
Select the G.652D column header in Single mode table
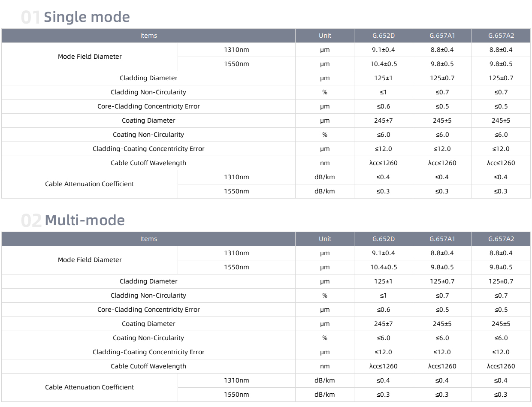tap(384, 36)
